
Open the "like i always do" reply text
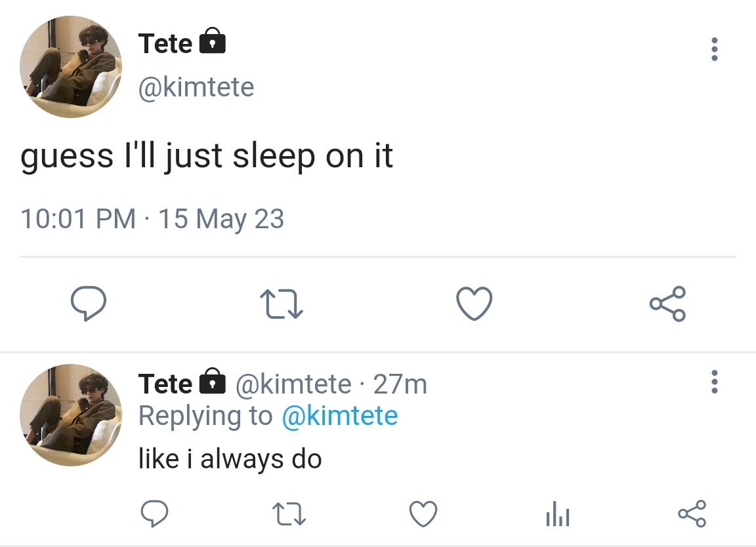(x=230, y=459)
